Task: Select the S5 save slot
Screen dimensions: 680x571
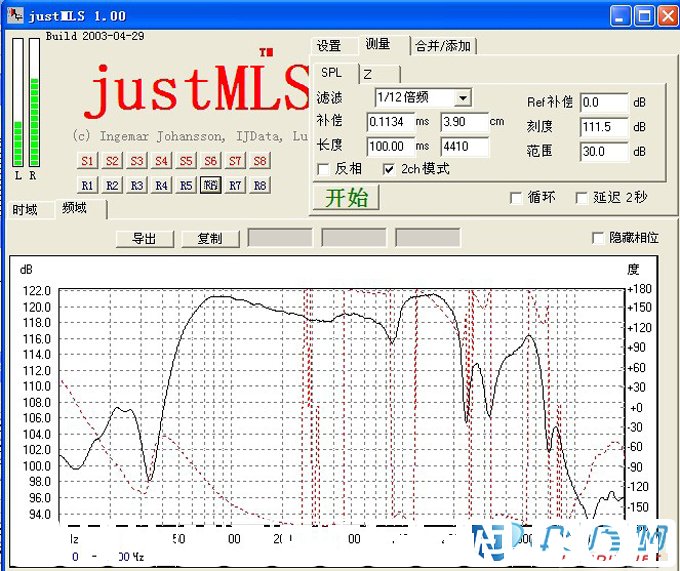Action: pos(186,161)
